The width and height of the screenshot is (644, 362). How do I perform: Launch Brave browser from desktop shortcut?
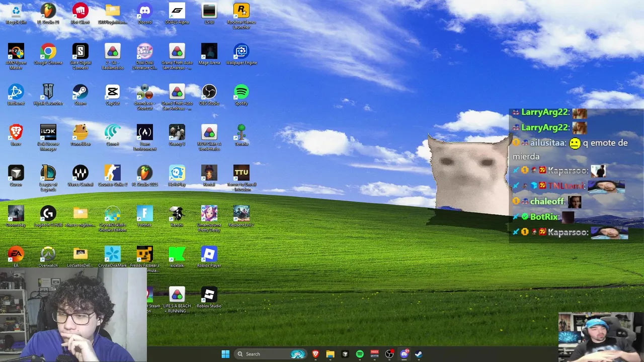pyautogui.click(x=16, y=136)
